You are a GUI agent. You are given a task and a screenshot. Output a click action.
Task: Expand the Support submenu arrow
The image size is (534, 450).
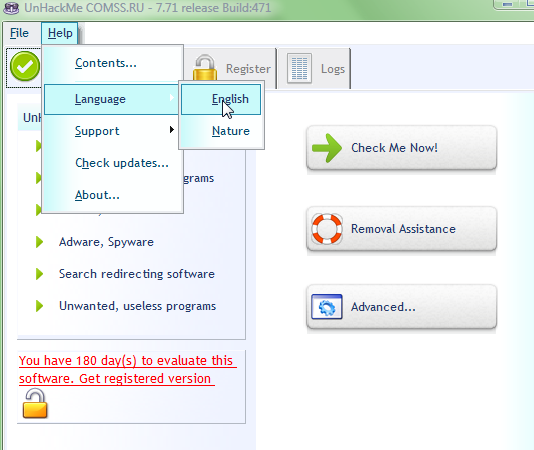pos(172,130)
